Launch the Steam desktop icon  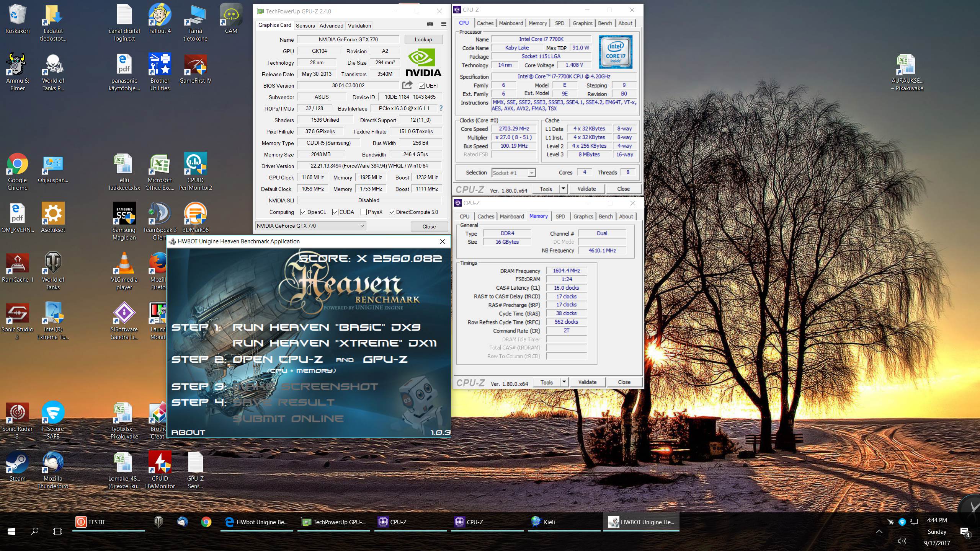tap(17, 467)
